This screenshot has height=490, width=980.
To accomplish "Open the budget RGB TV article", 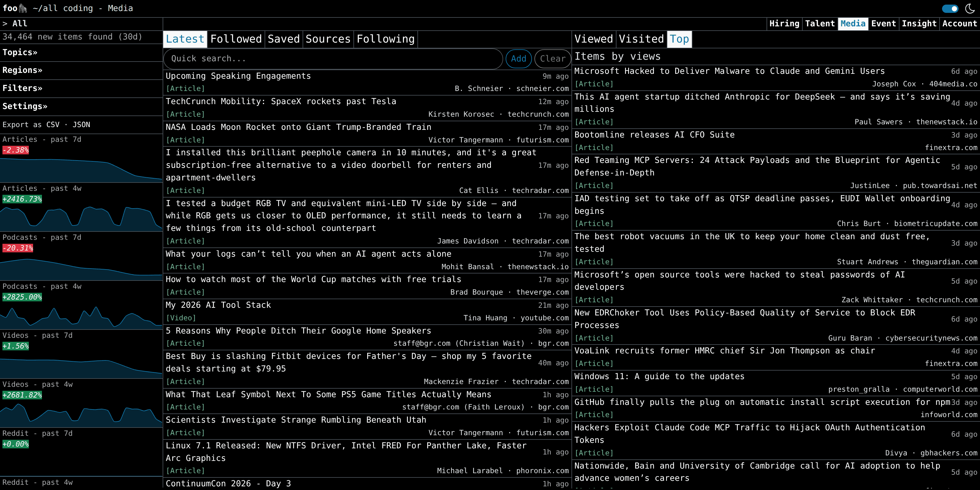I will point(343,216).
